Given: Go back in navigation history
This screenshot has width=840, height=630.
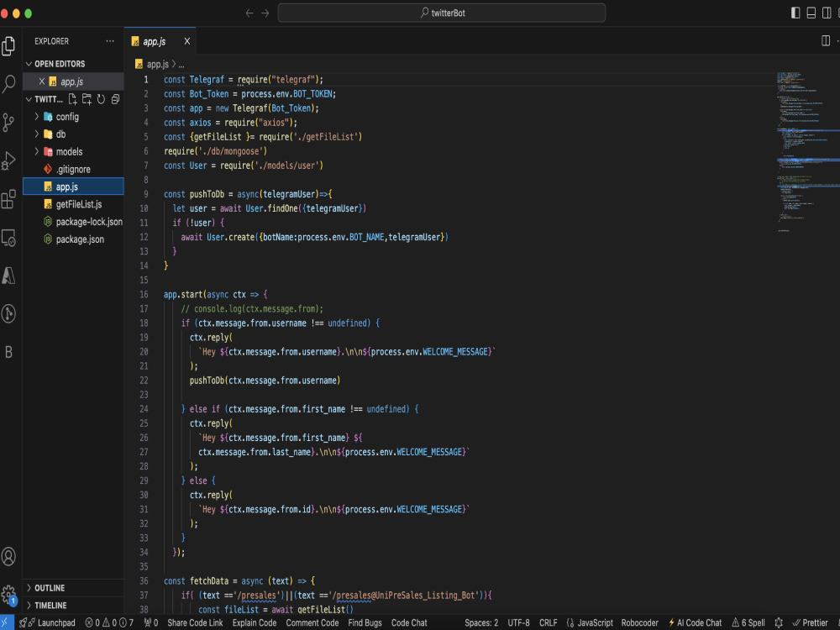Looking at the screenshot, I should tap(249, 13).
